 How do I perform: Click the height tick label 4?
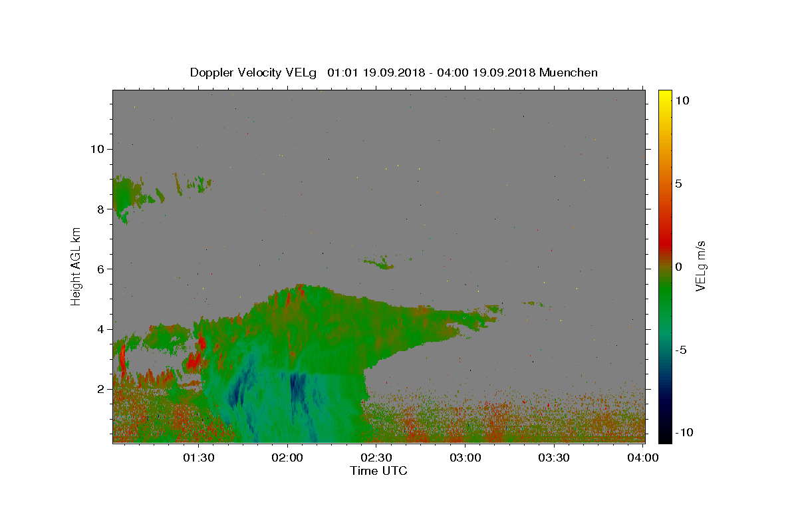point(100,329)
